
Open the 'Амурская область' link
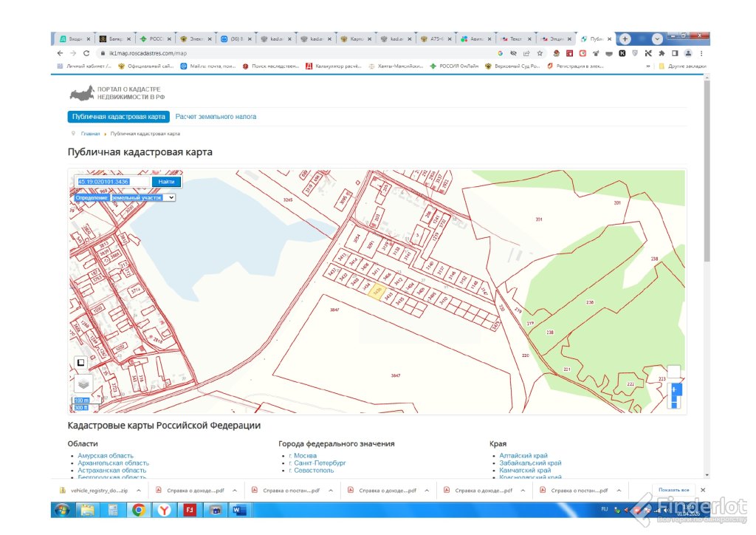[106, 456]
